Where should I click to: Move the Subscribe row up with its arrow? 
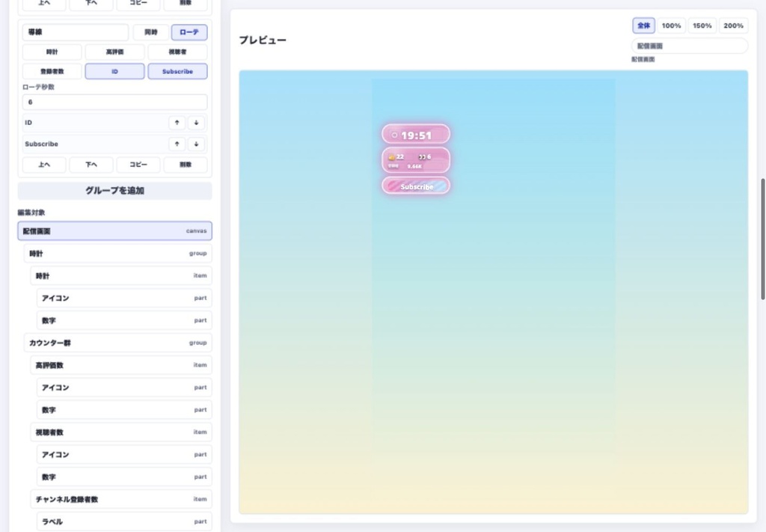click(x=177, y=144)
